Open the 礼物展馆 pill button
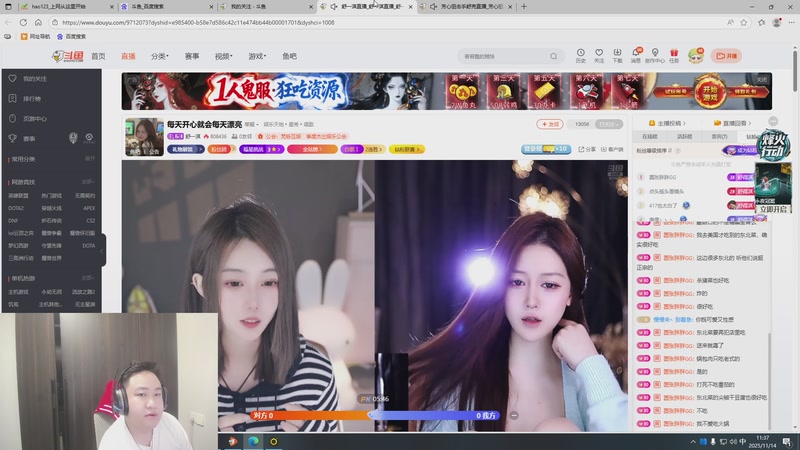 tap(186, 149)
